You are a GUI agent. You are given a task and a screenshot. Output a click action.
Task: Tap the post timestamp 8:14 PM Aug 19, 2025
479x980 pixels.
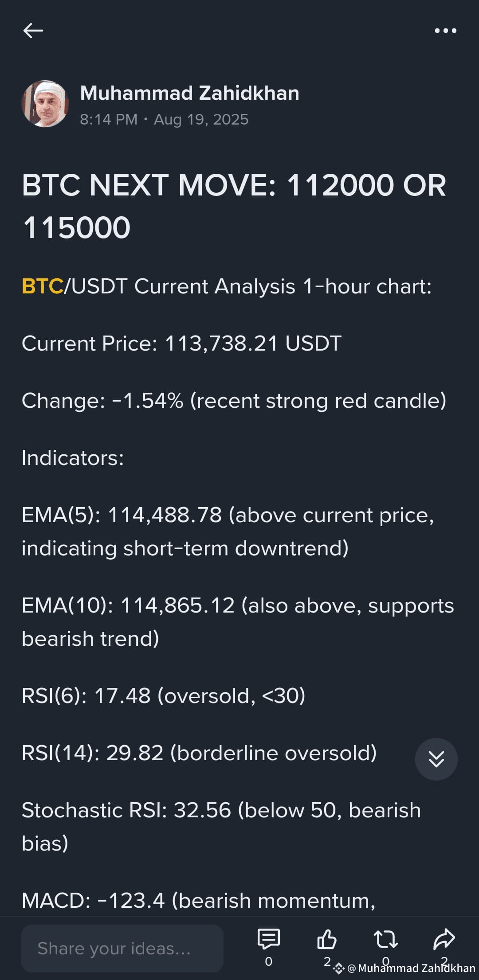pos(164,119)
